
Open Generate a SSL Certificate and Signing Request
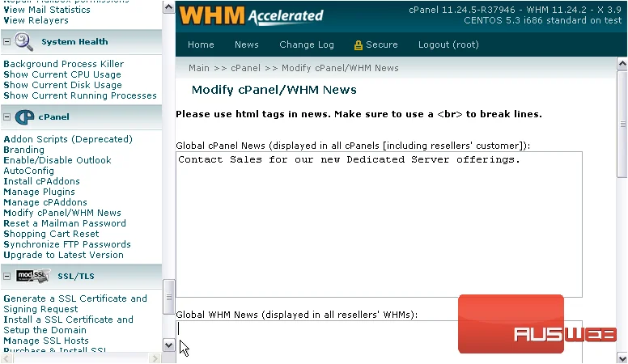pos(75,304)
